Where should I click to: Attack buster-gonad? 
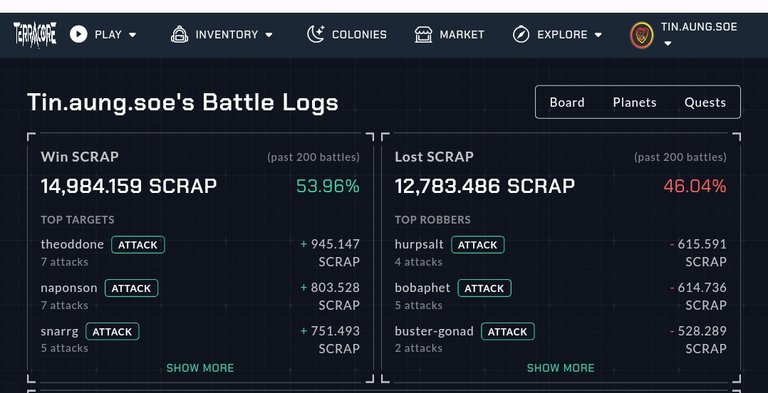(507, 332)
